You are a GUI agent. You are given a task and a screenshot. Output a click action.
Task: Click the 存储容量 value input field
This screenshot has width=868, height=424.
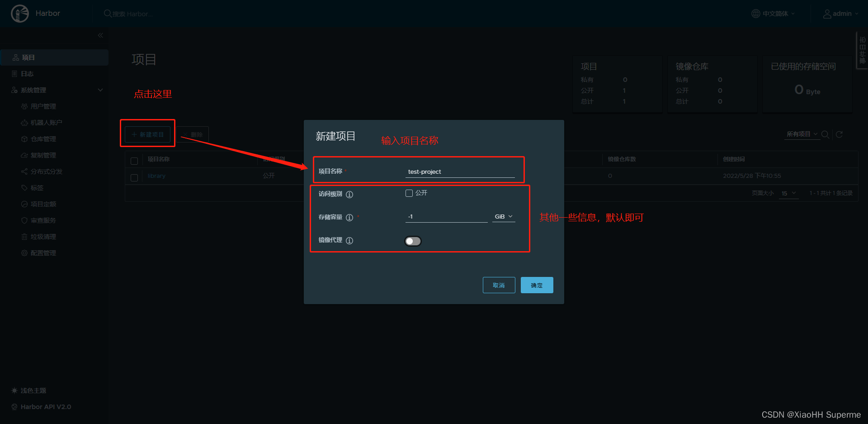(447, 217)
